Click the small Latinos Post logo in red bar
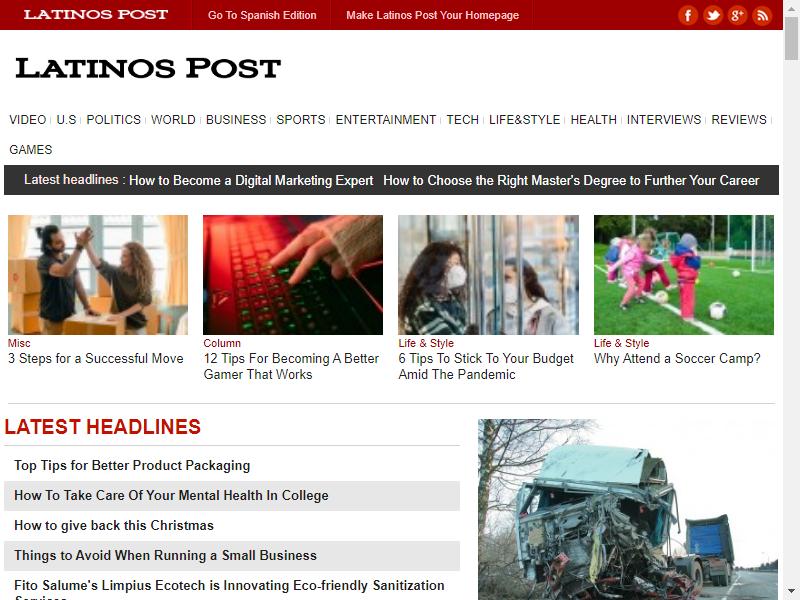The image size is (800, 600). [x=96, y=14]
